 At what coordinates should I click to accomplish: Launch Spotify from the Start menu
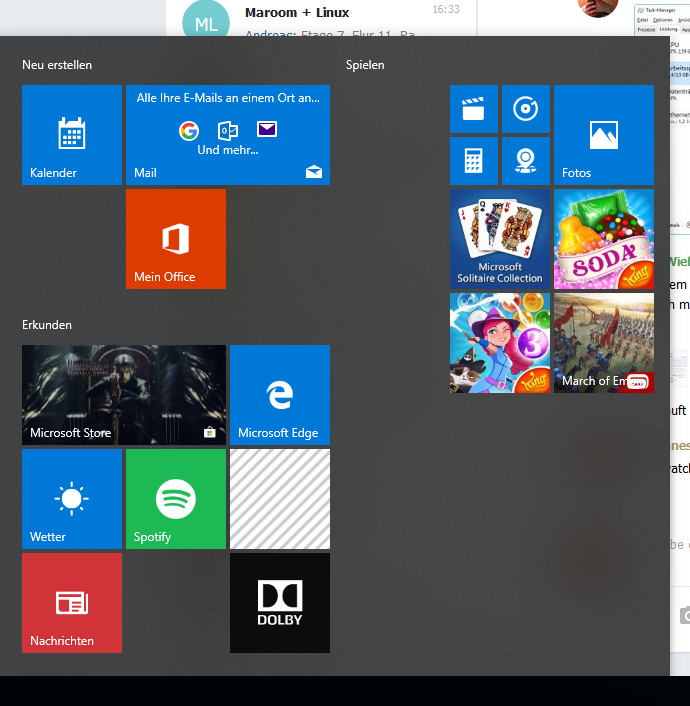[175, 499]
